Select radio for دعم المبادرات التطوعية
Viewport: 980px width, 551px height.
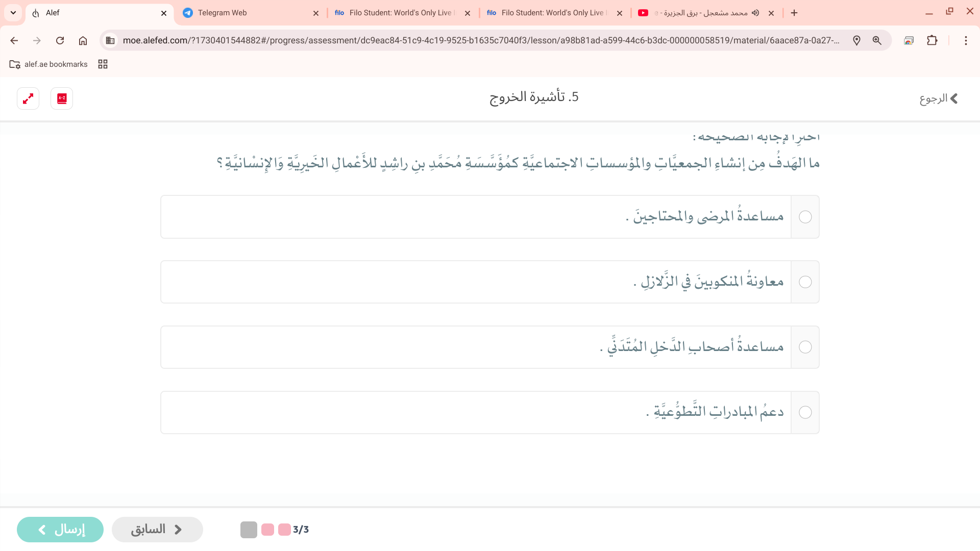click(805, 412)
